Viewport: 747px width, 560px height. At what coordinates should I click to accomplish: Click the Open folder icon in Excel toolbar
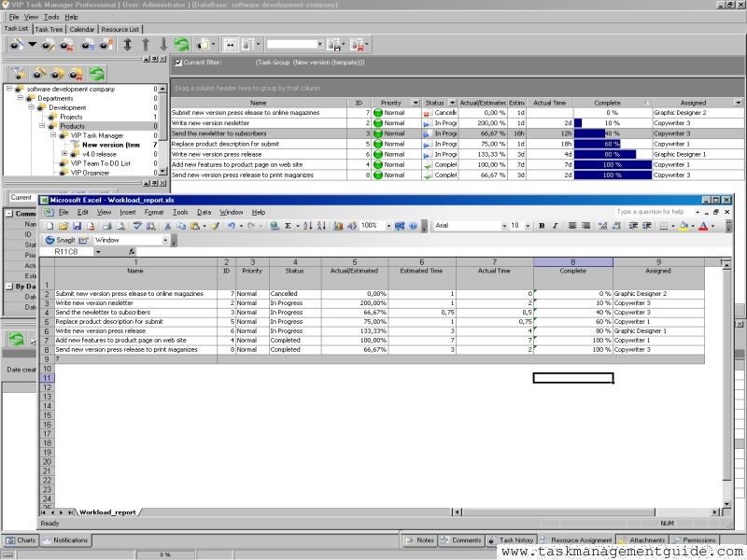point(63,226)
